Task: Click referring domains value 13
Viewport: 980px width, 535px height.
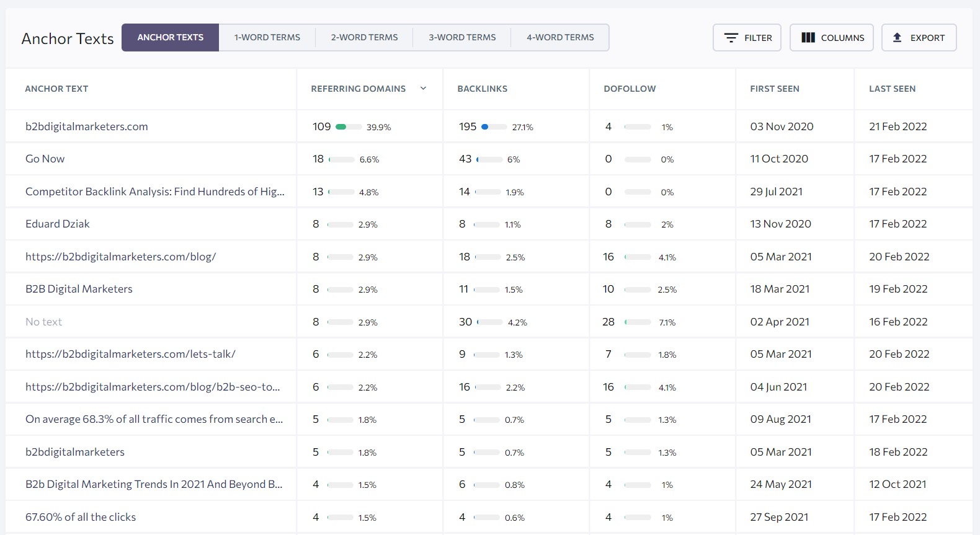Action: point(318,192)
